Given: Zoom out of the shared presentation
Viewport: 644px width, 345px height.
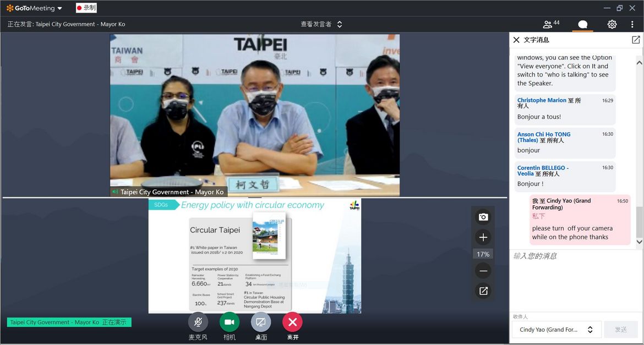Looking at the screenshot, I should pos(483,271).
